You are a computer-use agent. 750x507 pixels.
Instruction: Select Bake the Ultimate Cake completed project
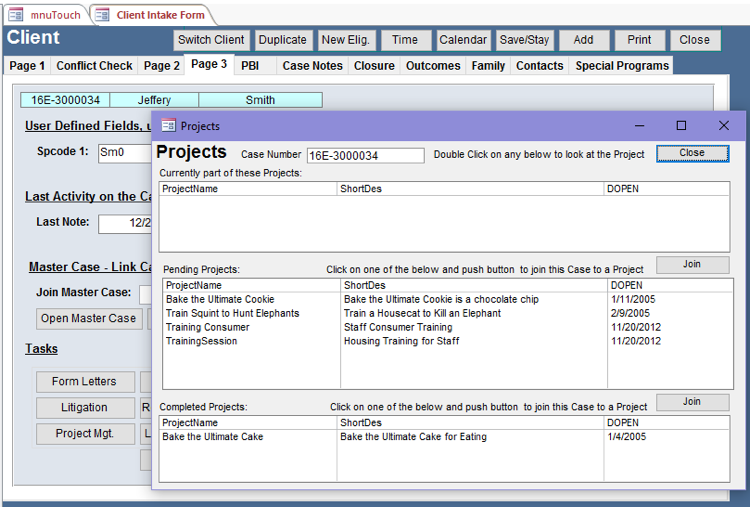coord(213,437)
